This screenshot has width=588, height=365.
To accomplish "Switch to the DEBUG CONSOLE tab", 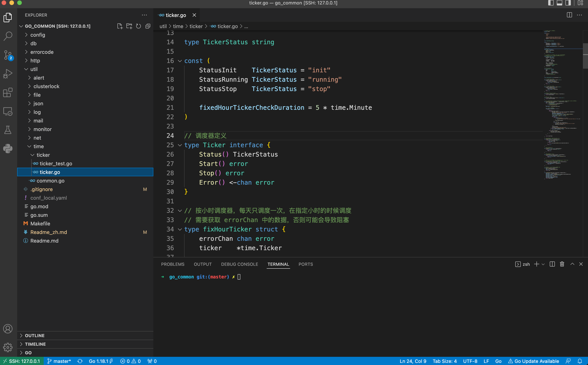I will (x=239, y=264).
